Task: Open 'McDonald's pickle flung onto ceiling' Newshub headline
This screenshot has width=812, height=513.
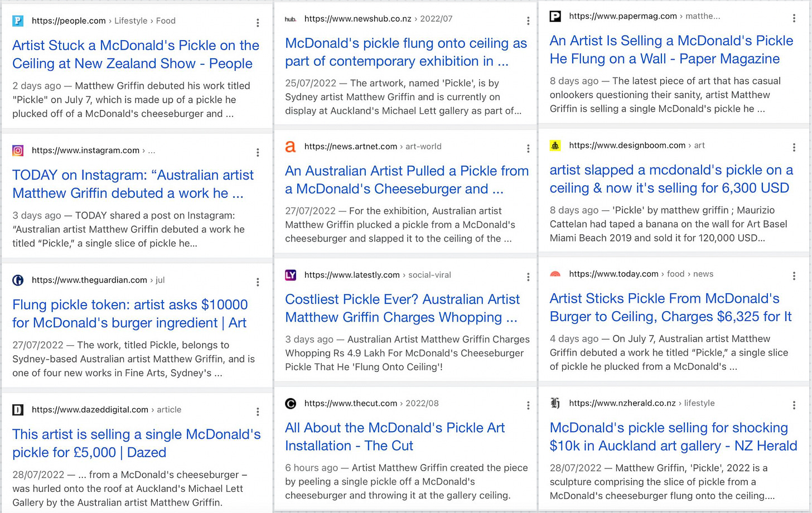Action: [x=406, y=52]
